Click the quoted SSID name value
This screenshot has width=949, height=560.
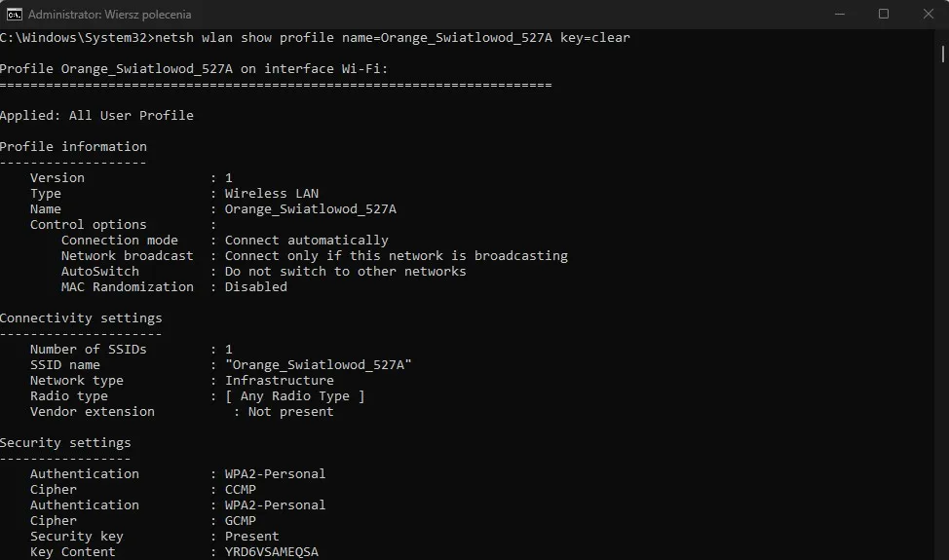(319, 365)
